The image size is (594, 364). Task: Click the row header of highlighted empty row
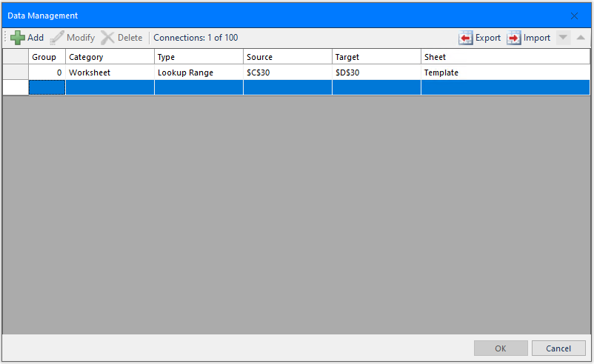point(16,87)
